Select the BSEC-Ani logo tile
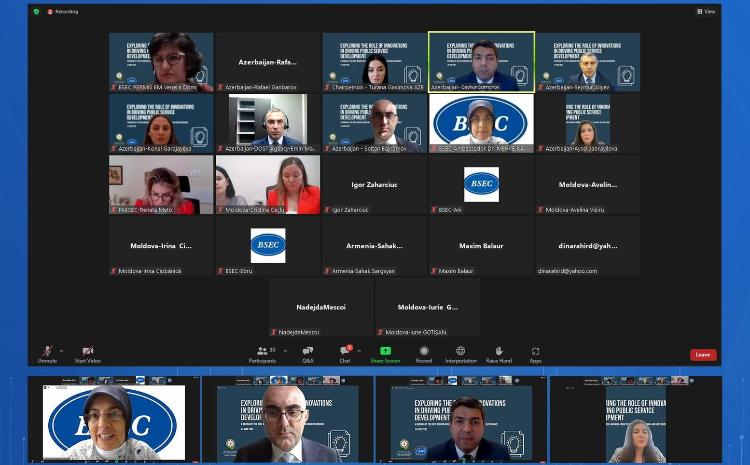The height and width of the screenshot is (465, 750). coord(481,184)
